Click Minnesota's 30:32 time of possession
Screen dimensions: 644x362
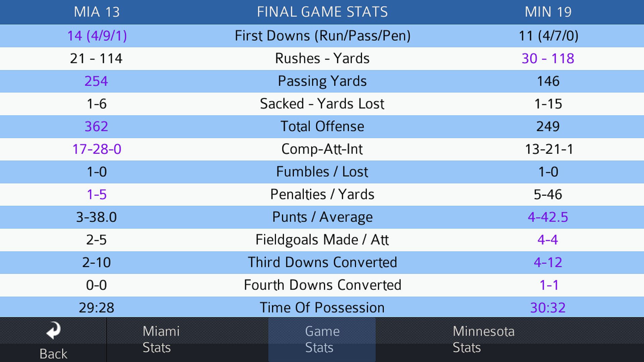tap(548, 308)
